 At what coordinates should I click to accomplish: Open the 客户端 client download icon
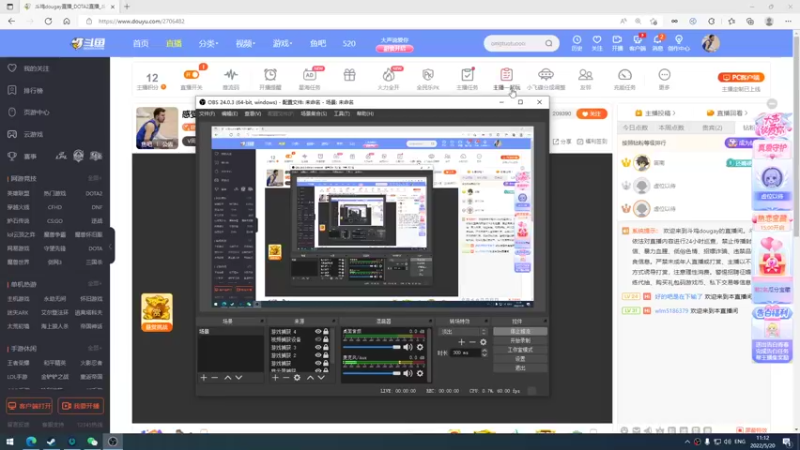[x=637, y=43]
